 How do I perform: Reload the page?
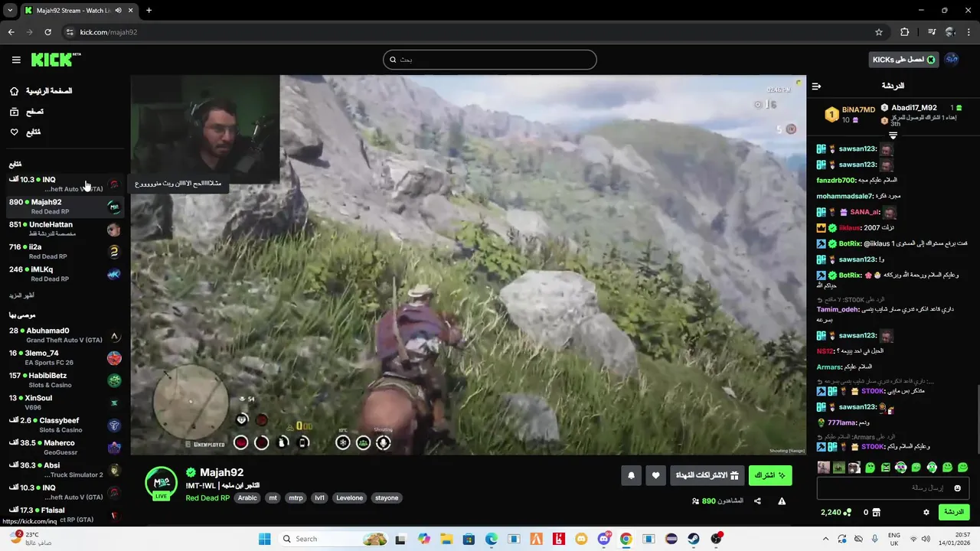point(47,32)
